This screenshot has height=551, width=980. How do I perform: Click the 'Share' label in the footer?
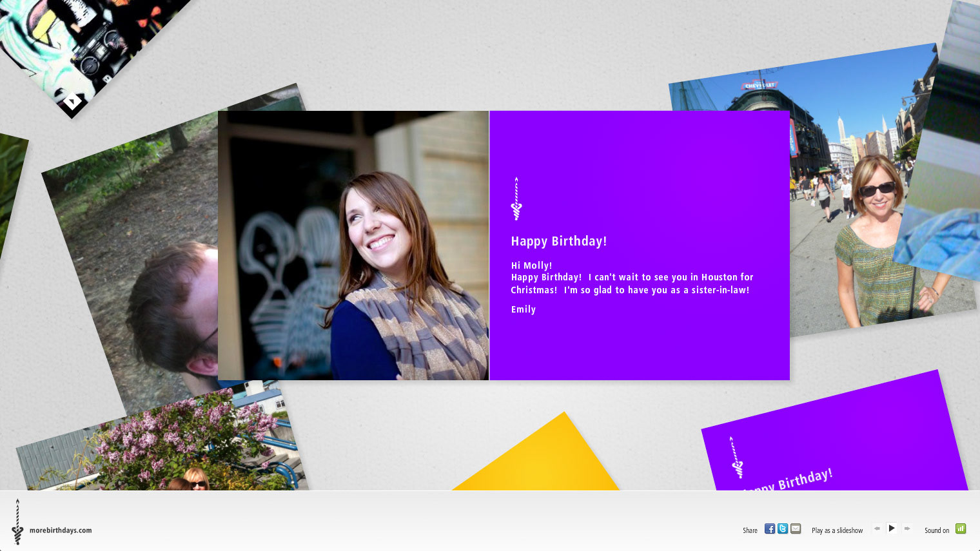pyautogui.click(x=750, y=530)
